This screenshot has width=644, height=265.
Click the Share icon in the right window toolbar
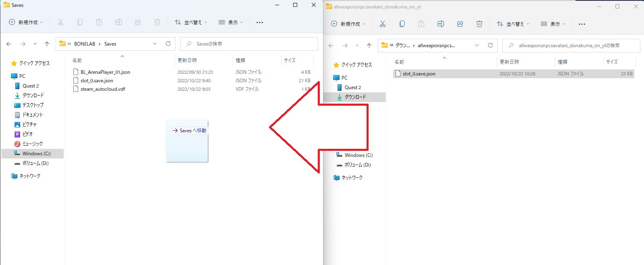click(460, 24)
